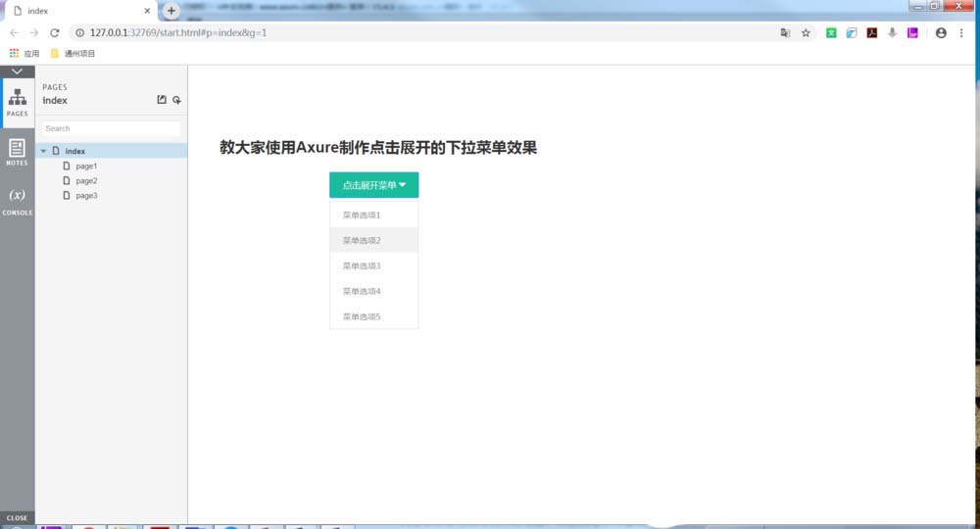Select 菜单选项3 from dropdown list
Screen dimensions: 980x529
click(373, 266)
